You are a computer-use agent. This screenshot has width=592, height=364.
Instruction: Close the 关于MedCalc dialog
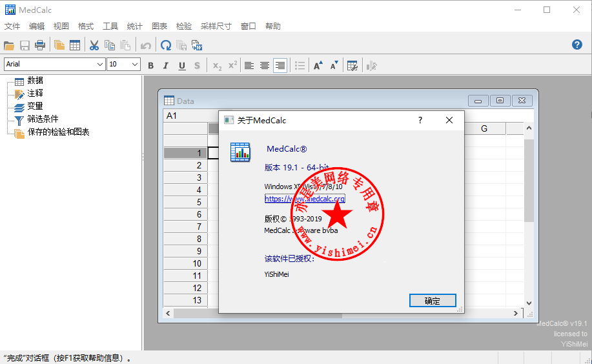449,120
